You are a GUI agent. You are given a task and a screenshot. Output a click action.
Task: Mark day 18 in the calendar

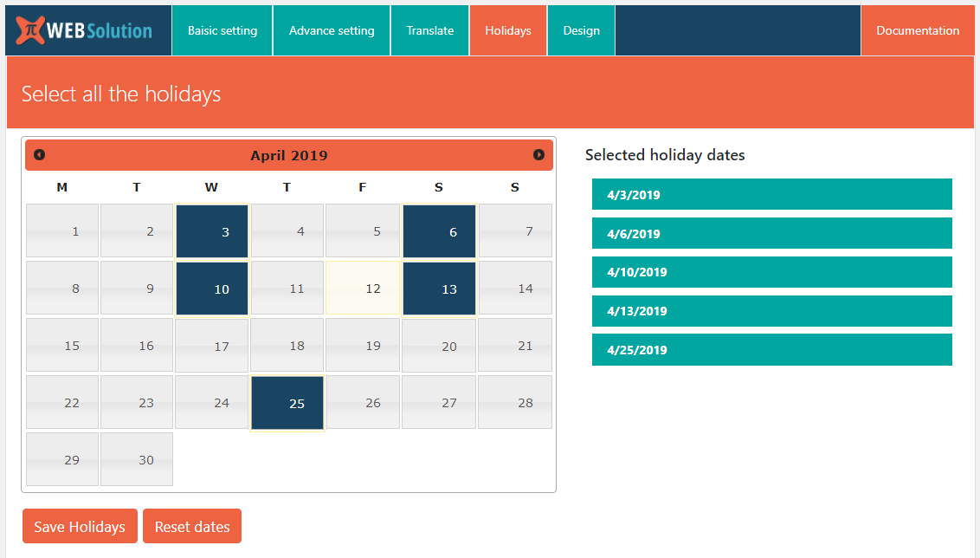287,346
